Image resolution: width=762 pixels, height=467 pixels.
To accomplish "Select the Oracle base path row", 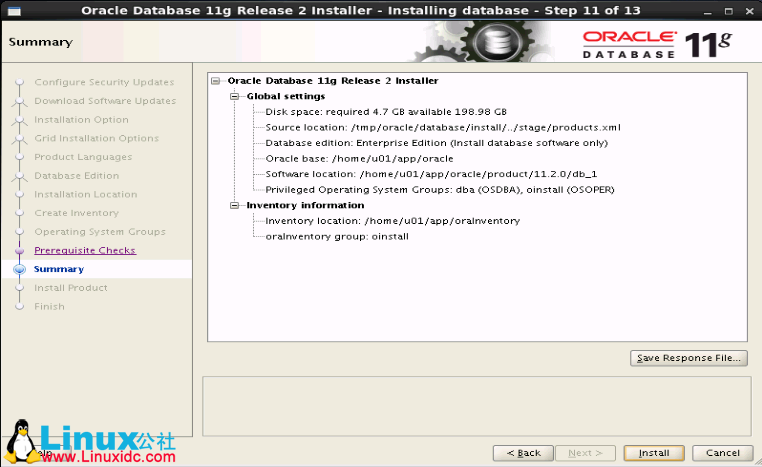I will pyautogui.click(x=359, y=158).
